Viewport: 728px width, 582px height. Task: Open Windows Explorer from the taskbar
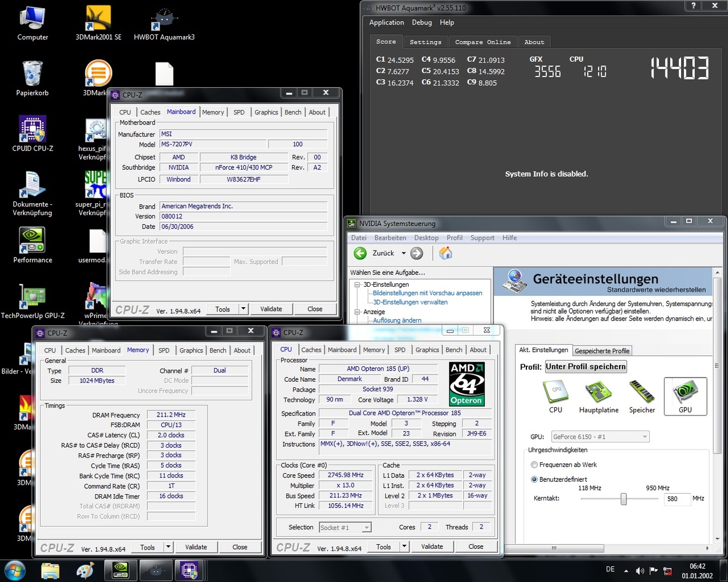(50, 571)
